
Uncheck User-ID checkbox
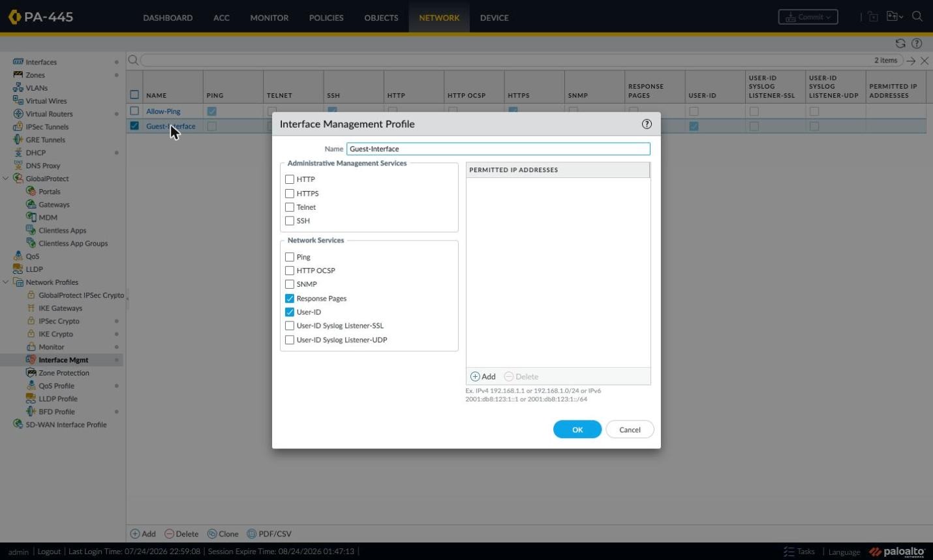(x=290, y=312)
